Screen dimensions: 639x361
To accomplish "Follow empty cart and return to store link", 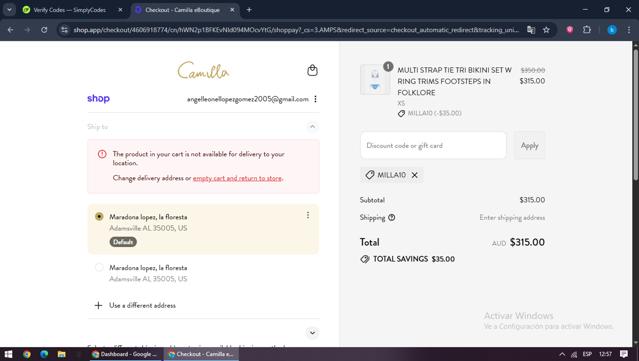I will (238, 178).
